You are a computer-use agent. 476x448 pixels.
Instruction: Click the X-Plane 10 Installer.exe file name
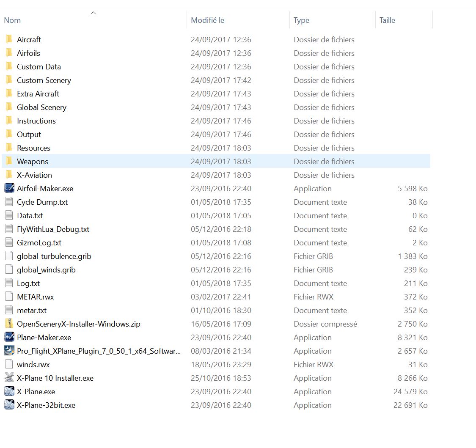pyautogui.click(x=55, y=378)
